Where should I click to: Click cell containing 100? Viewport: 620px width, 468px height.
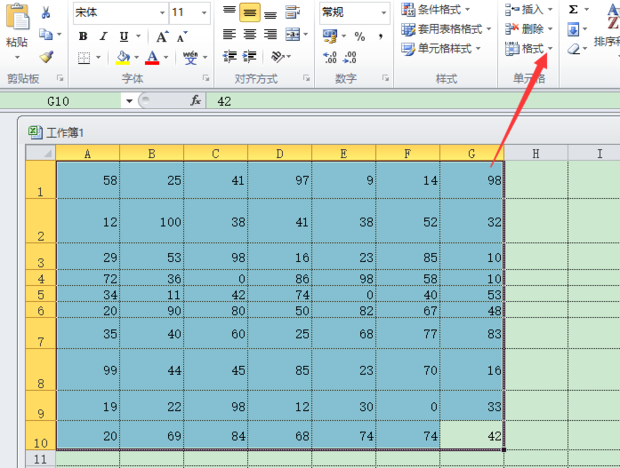pyautogui.click(x=152, y=221)
